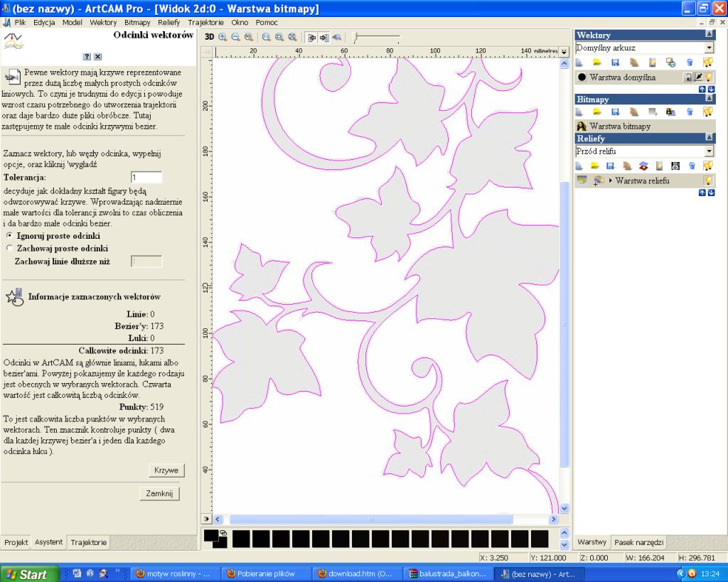This screenshot has width=728, height=582.
Task: Click the zoom out magnifier tool
Action: coord(236,37)
